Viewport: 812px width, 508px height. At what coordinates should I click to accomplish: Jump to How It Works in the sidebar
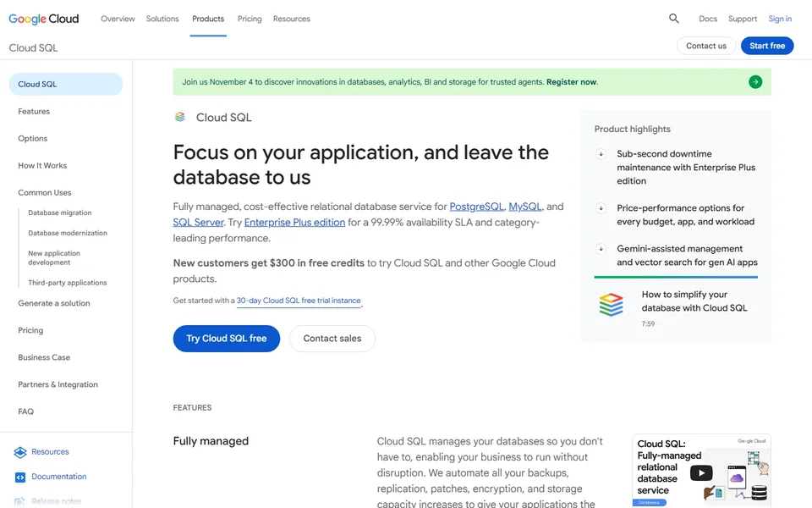tap(42, 165)
